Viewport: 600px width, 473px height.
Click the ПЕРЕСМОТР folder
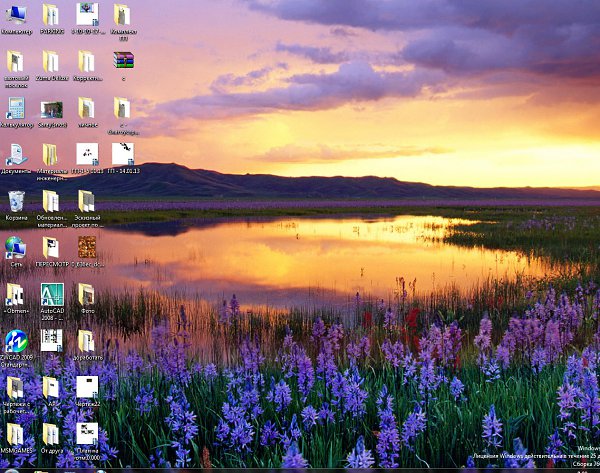click(x=51, y=248)
